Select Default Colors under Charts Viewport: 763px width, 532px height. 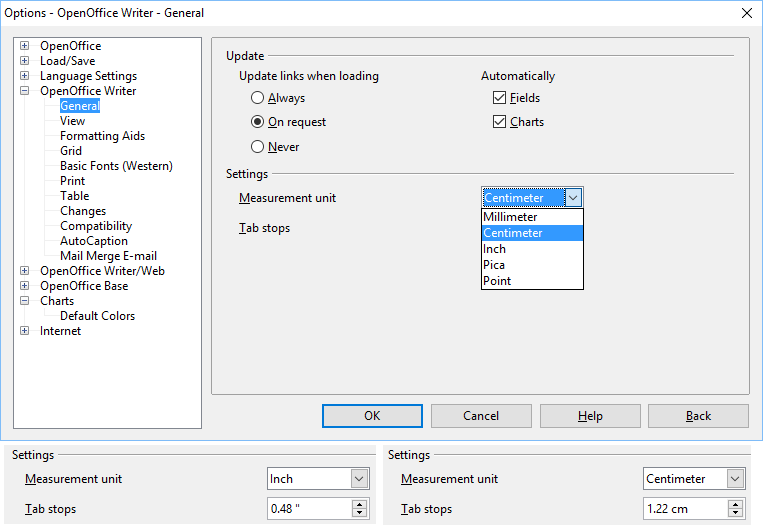pos(97,316)
